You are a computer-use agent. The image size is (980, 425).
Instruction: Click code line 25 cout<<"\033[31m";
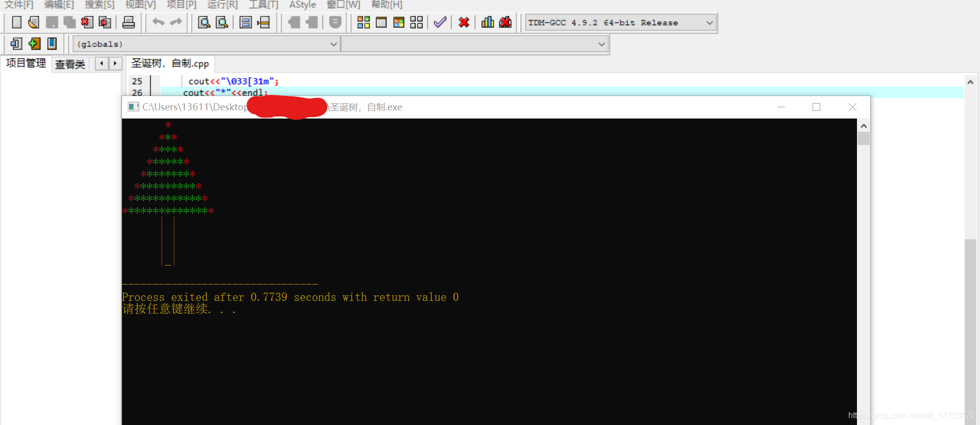[x=233, y=81]
